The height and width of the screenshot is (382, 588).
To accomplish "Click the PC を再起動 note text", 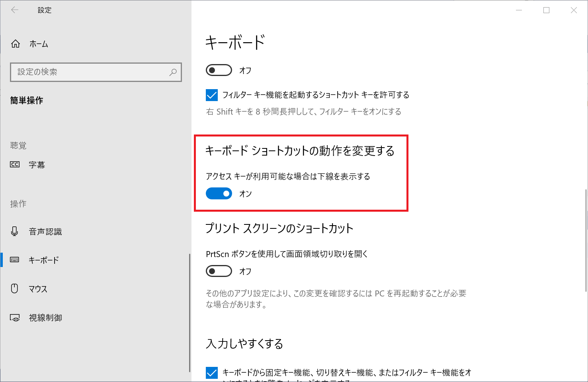I will pos(336,299).
